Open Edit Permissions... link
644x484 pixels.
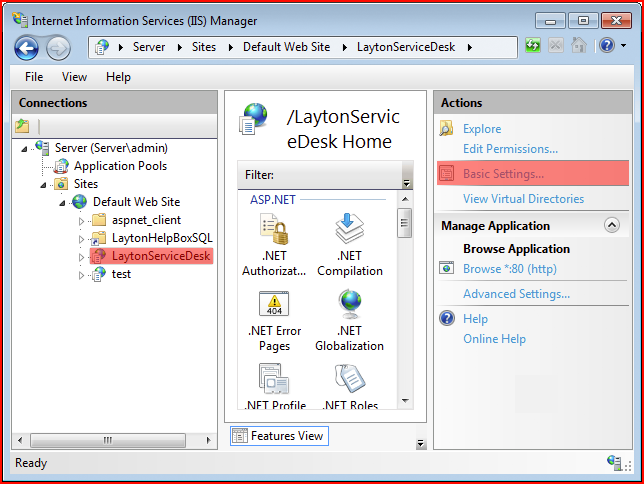click(x=511, y=149)
